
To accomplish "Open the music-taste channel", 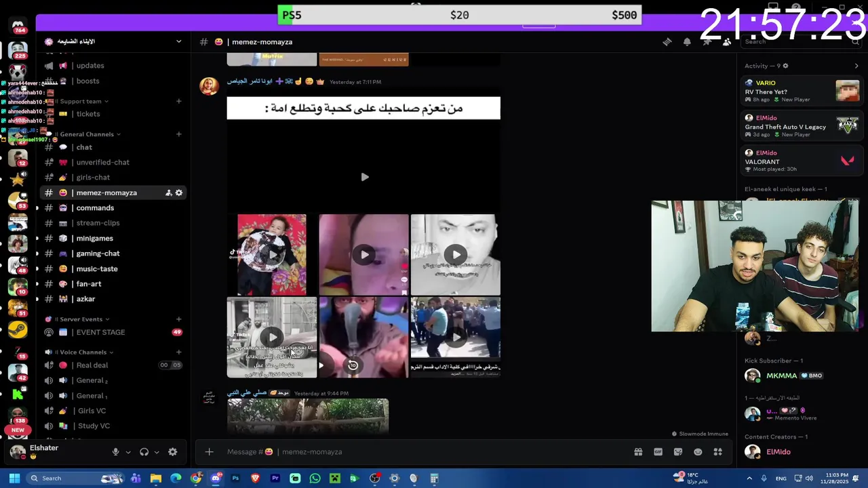I will [113, 269].
